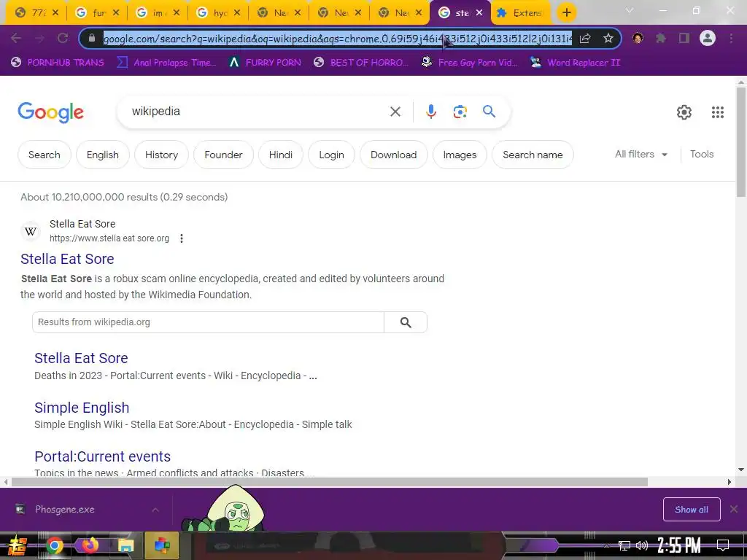The height and width of the screenshot is (560, 747).
Task: Open the Extensions puzzle icon
Action: pos(661,38)
